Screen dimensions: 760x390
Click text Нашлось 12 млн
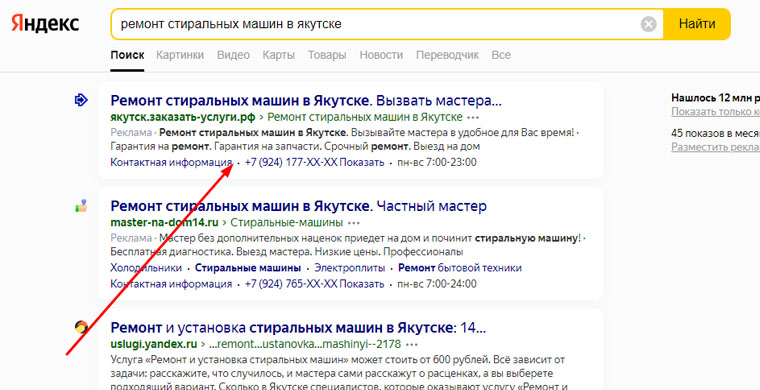point(715,98)
